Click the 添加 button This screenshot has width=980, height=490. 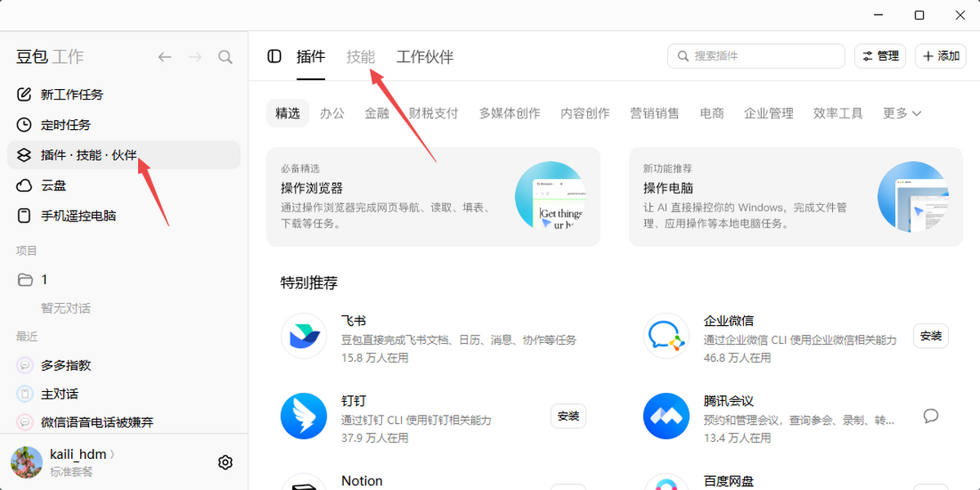tap(941, 56)
